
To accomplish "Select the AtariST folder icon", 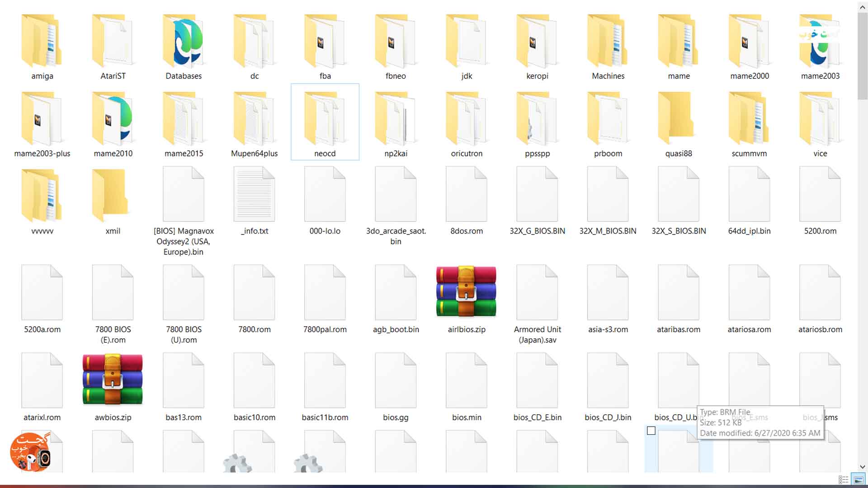I will (x=113, y=41).
